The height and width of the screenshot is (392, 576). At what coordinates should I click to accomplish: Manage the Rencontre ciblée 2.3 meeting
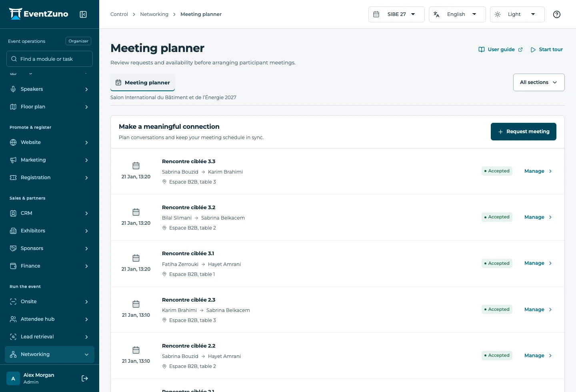click(538, 310)
